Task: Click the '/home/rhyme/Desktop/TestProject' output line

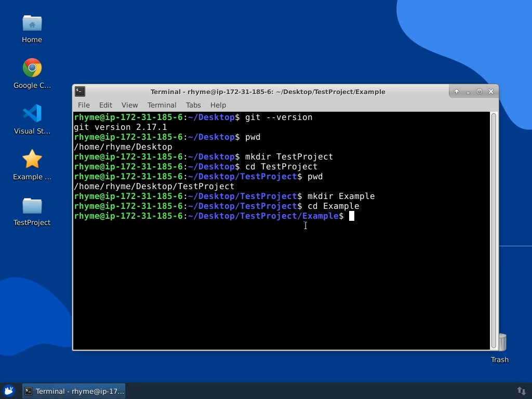Action: [154, 187]
